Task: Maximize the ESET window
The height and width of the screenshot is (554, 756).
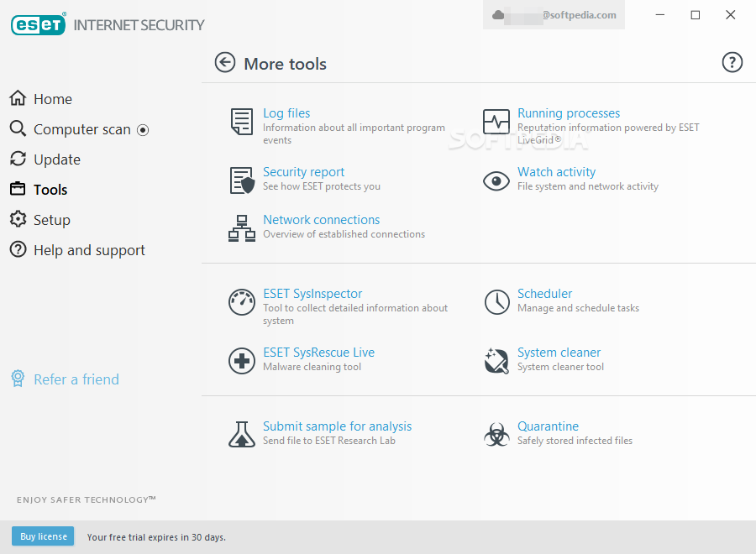Action: [696, 15]
